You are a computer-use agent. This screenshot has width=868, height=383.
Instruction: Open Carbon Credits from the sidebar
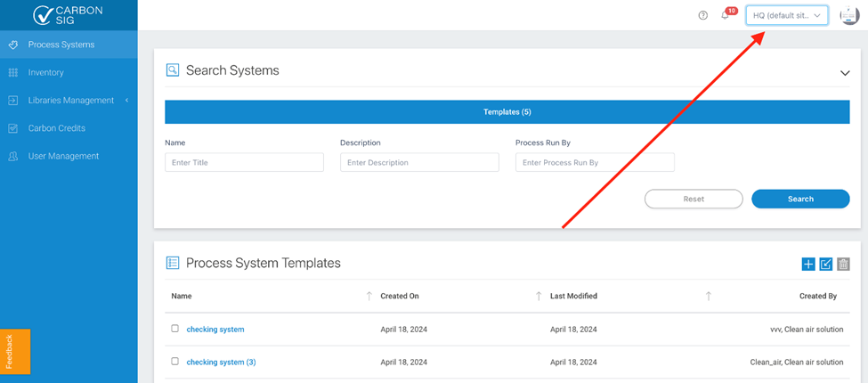[57, 128]
